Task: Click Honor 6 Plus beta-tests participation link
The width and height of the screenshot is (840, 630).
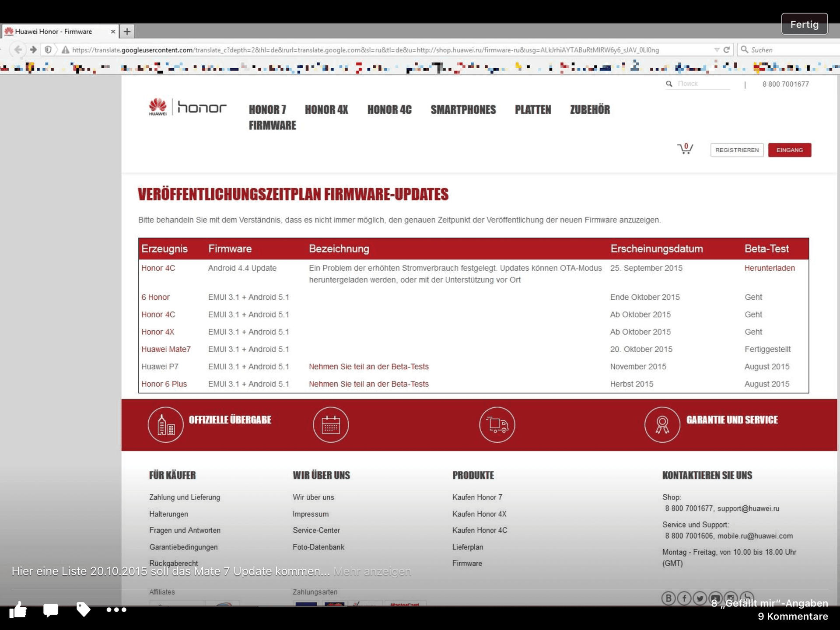Action: click(x=369, y=384)
